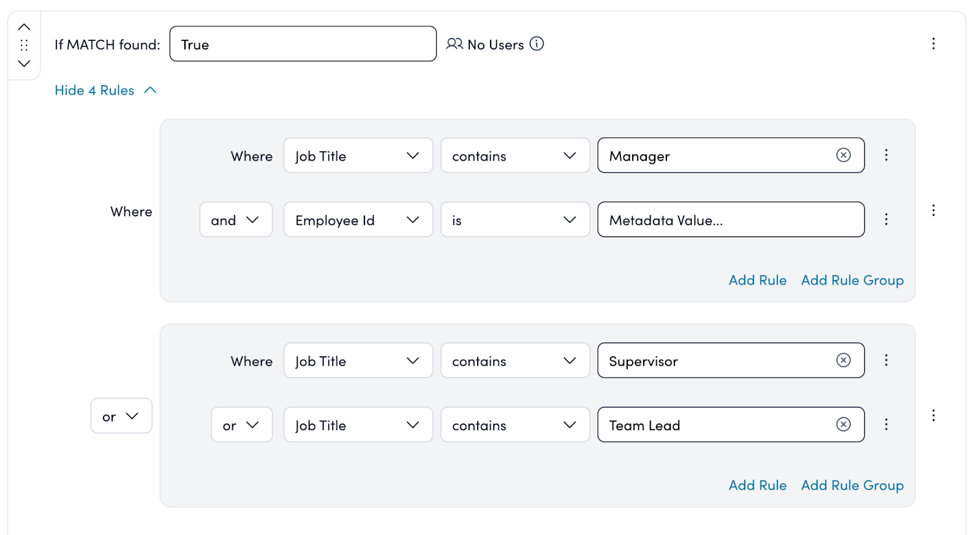Click the drag handle dots icon
This screenshot has width=980, height=535.
coord(24,45)
